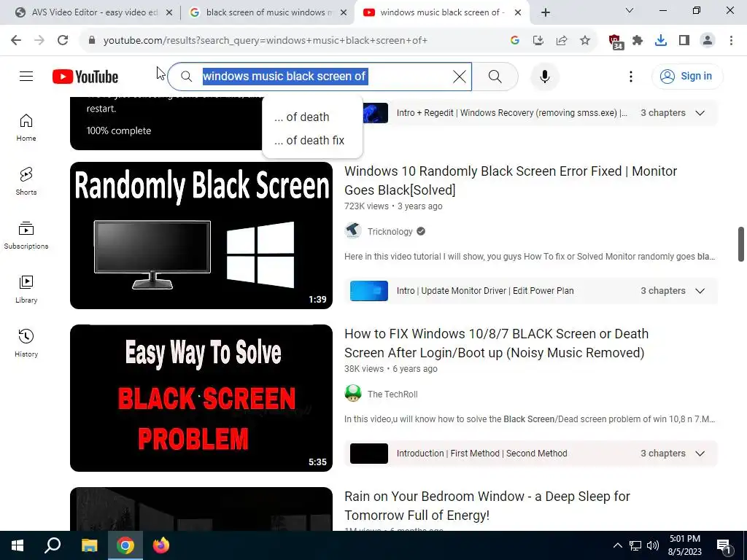Visit The TechRoll channel name
The height and width of the screenshot is (560, 747).
point(392,394)
